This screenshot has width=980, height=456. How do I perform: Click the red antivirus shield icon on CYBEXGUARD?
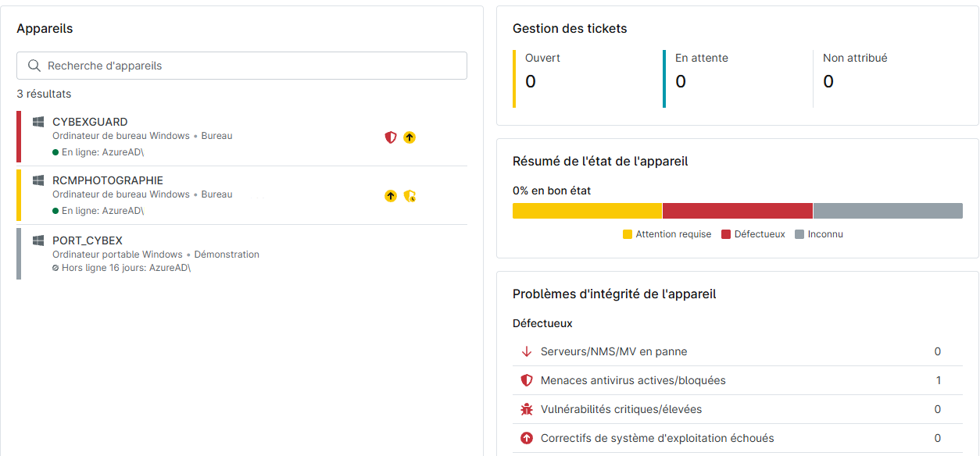391,137
